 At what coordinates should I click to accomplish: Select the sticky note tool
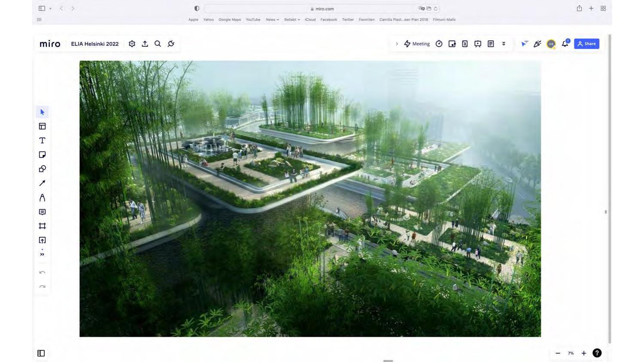pyautogui.click(x=42, y=155)
